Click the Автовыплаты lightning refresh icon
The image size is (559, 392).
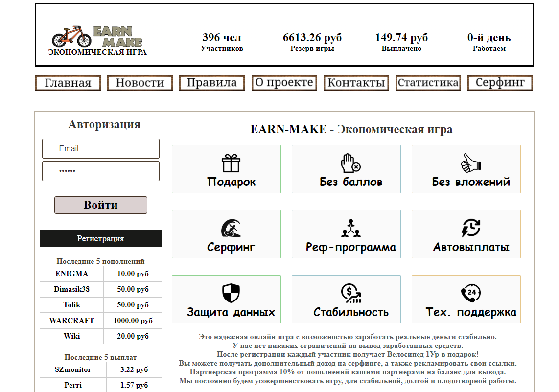coord(471,228)
